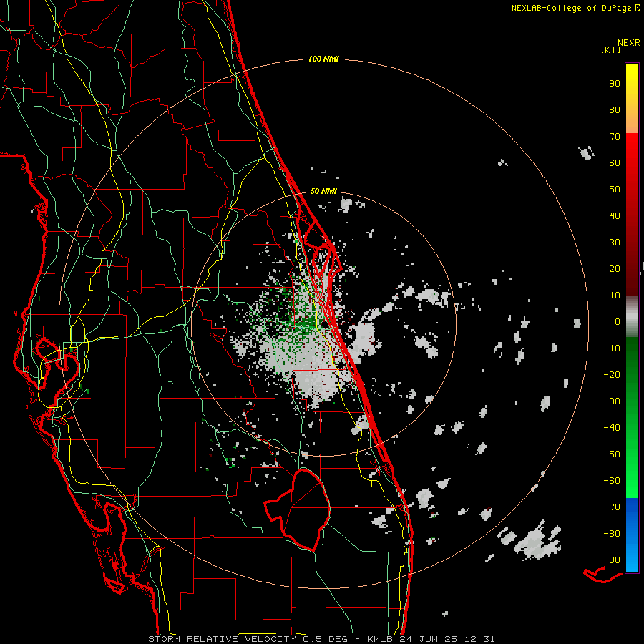Click the 0.5 DEG elevation text
This screenshot has height=644, width=644.
(326, 639)
